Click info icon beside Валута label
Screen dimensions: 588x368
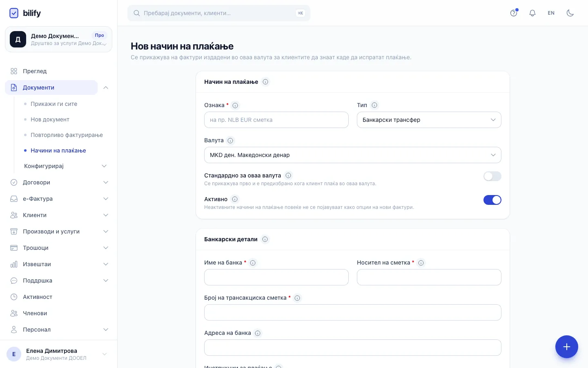pyautogui.click(x=230, y=141)
